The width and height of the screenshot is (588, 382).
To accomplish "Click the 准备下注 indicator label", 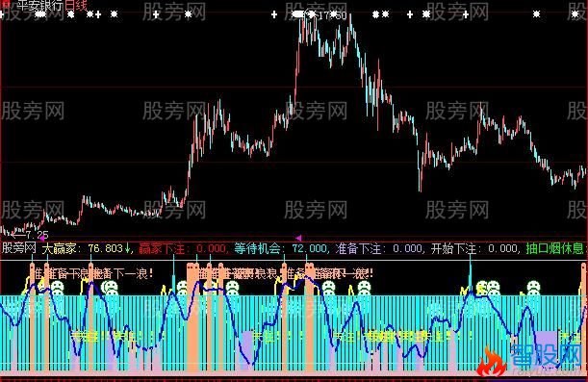I will click(x=358, y=248).
